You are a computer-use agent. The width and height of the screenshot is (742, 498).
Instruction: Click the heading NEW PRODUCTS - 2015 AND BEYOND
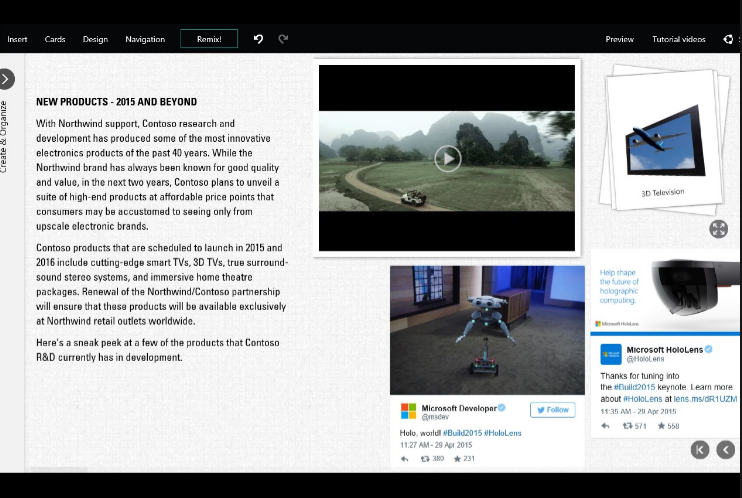click(x=116, y=102)
